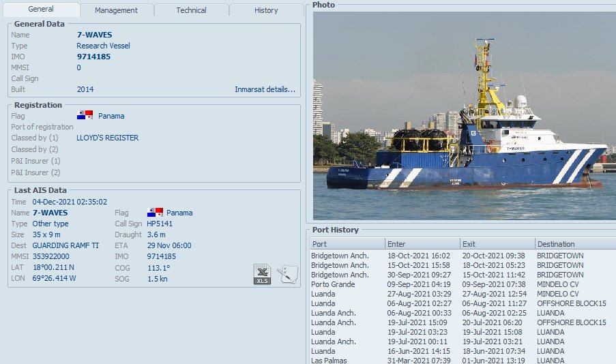The image size is (616, 364).
Task: Click MINDELO CV destination of Porto Grande row
Action: [558, 284]
